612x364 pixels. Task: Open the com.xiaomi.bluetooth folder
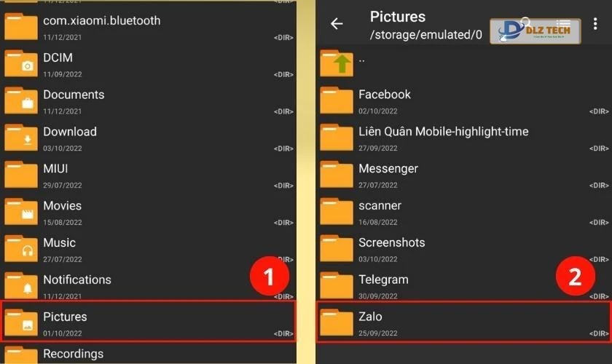[101, 21]
